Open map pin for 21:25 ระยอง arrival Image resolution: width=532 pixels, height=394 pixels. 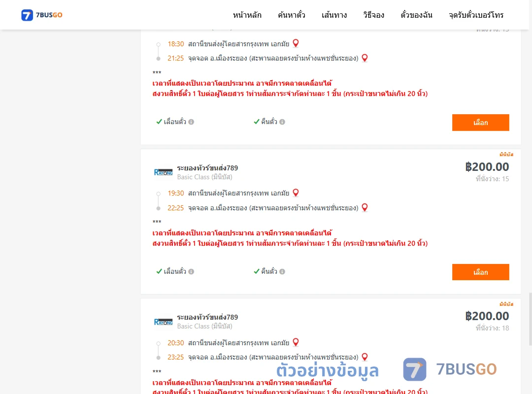coord(365,58)
